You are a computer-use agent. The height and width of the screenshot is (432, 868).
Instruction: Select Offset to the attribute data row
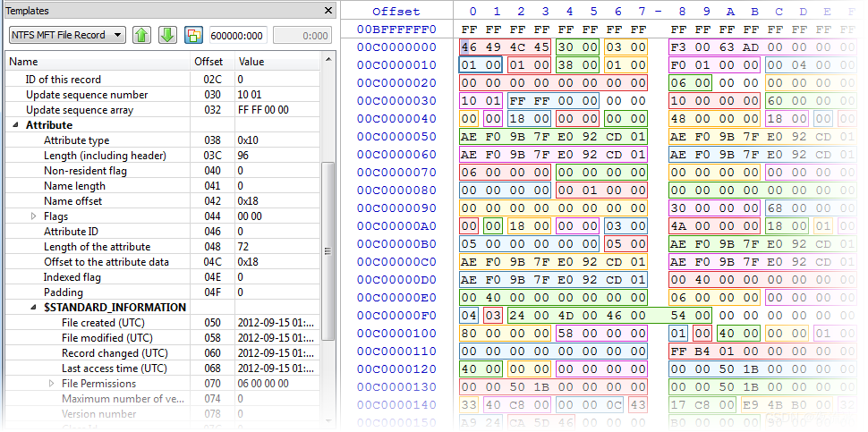[163, 262]
